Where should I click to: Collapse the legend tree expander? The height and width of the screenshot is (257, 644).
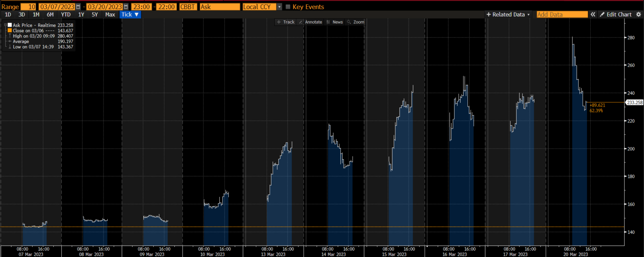tap(5, 25)
